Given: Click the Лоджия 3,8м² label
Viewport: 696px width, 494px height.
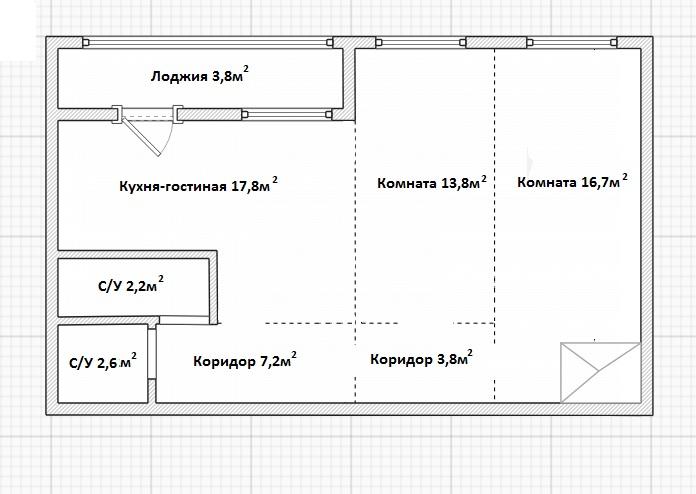Looking at the screenshot, I should pyautogui.click(x=199, y=76).
